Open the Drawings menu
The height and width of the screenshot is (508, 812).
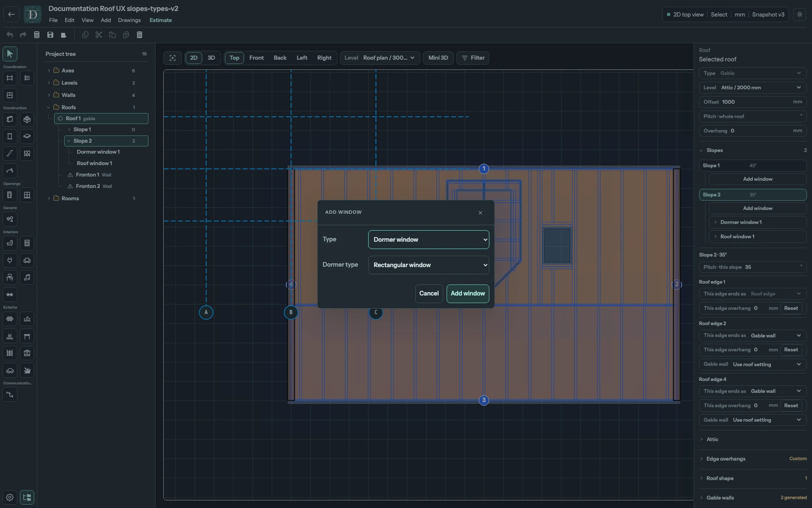tap(129, 20)
